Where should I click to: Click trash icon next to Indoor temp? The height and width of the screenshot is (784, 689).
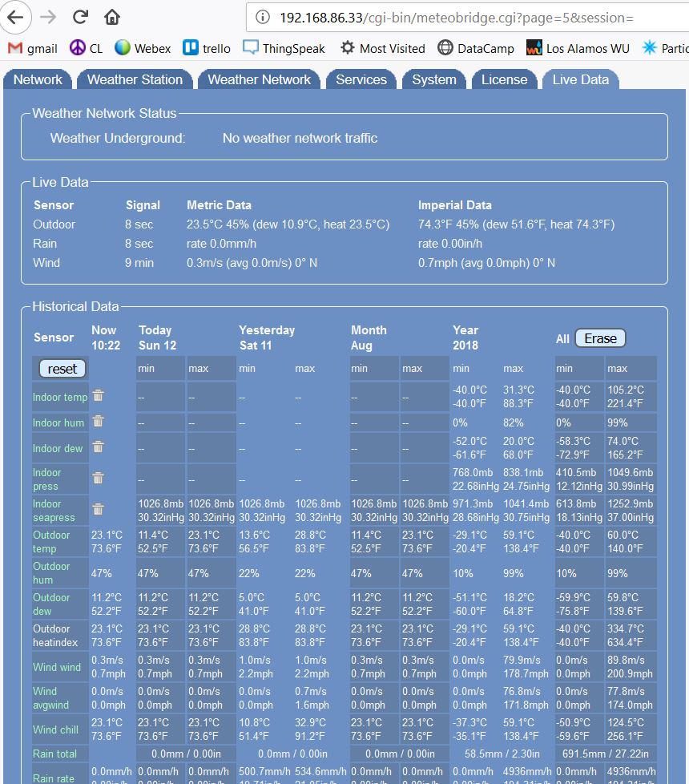click(x=98, y=396)
